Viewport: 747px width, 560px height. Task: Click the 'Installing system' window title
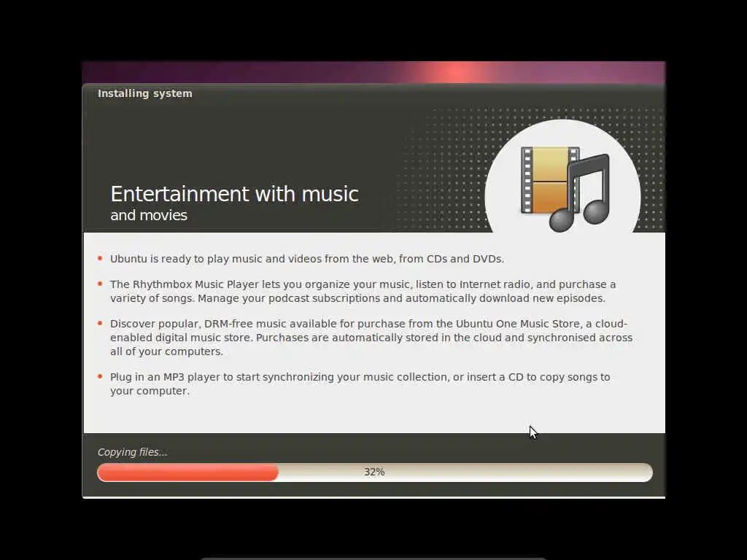coord(145,93)
